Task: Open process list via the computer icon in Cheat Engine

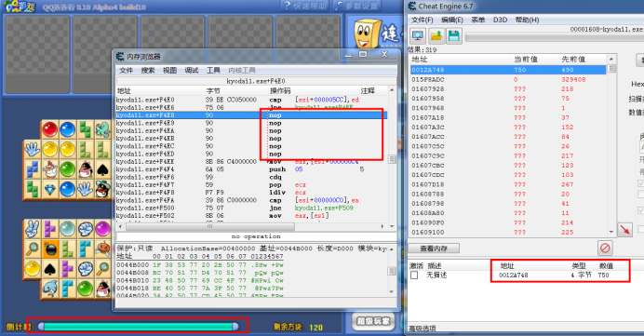Action: tap(418, 36)
